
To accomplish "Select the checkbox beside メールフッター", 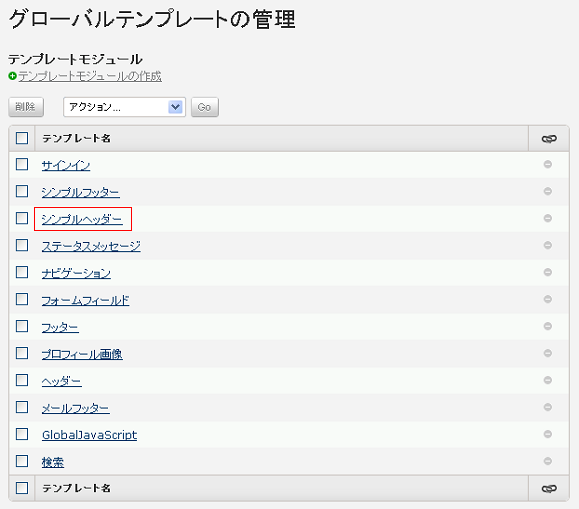I will coord(22,407).
